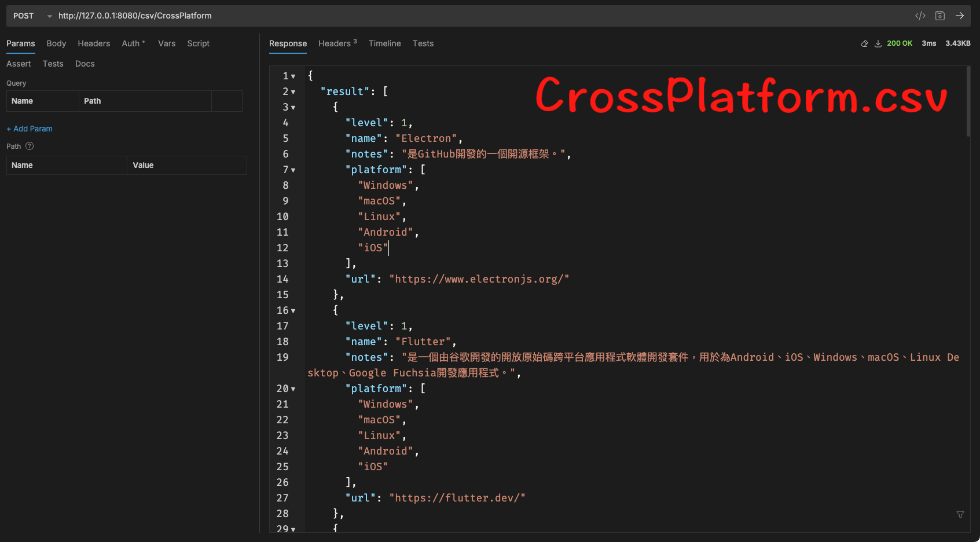Collapse platform array at line 20
980x542 pixels.
click(x=293, y=389)
